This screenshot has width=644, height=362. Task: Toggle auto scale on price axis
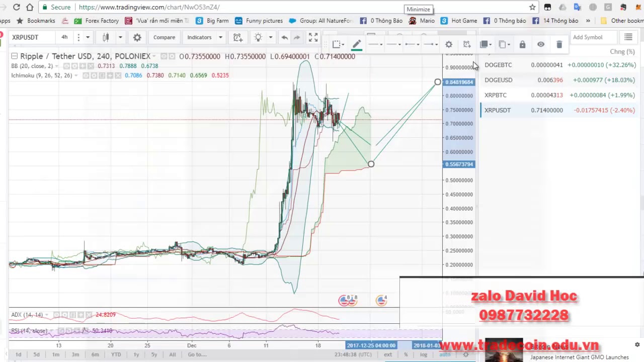(445, 354)
